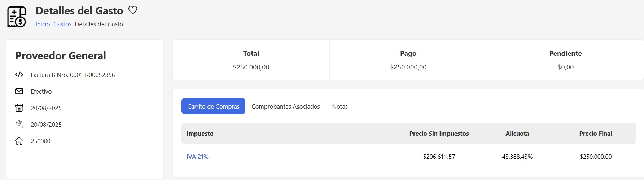Switch to Comprobantes Asociados tab
Image resolution: width=644 pixels, height=180 pixels.
(x=286, y=107)
